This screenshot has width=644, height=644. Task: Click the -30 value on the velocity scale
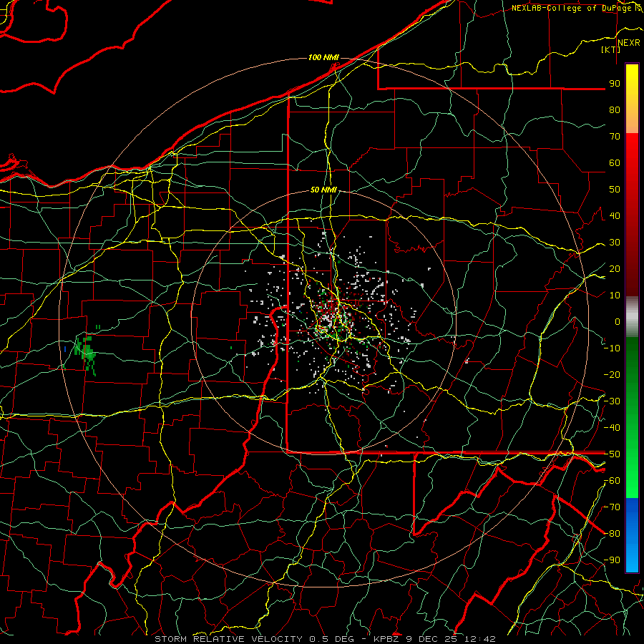pyautogui.click(x=612, y=401)
